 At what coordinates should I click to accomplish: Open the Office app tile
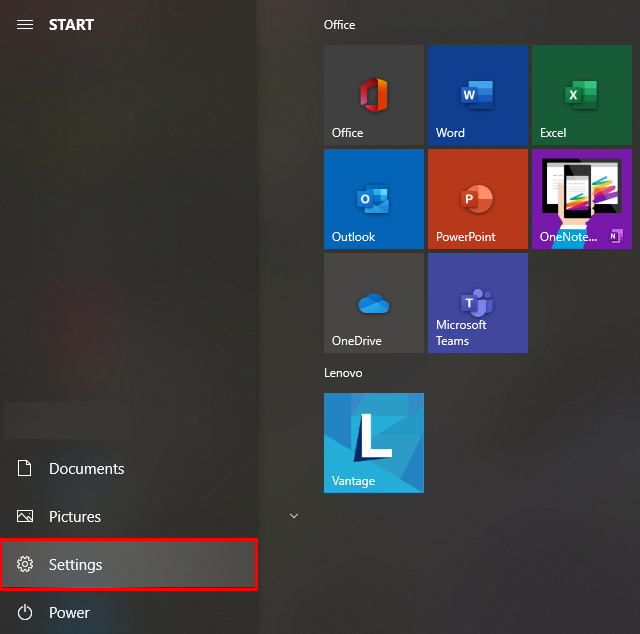coord(373,95)
